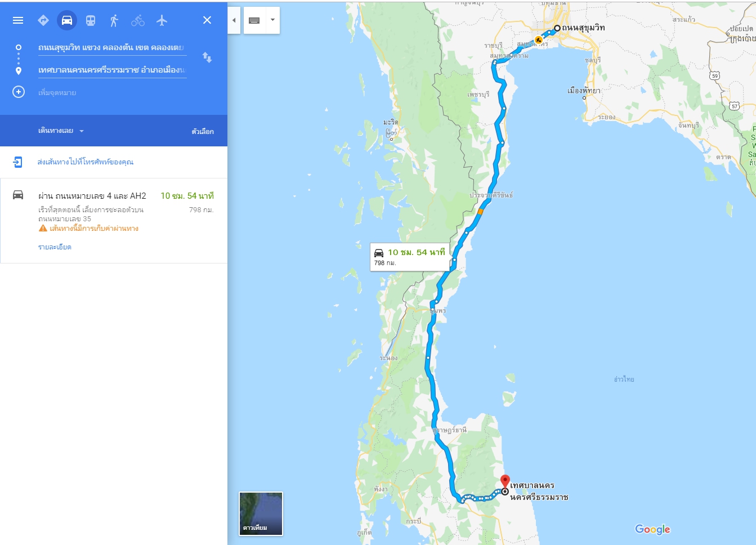Switch to cycling mode icon
756x545 pixels.
138,20
